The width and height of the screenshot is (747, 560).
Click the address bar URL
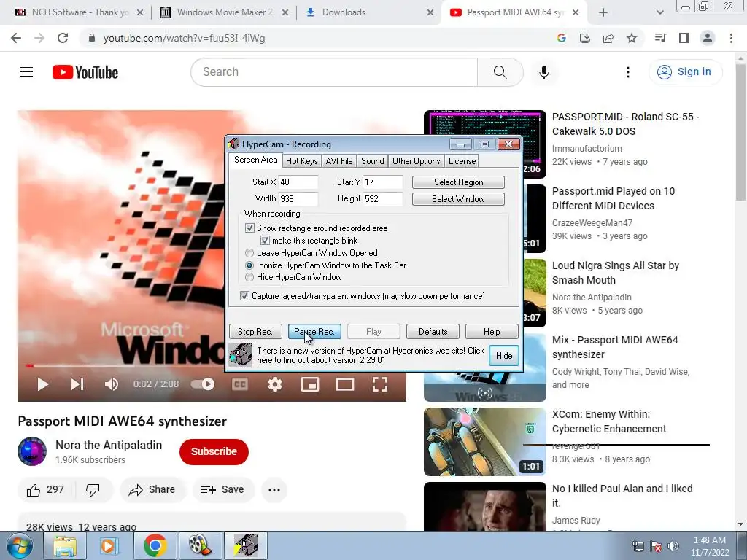click(184, 38)
